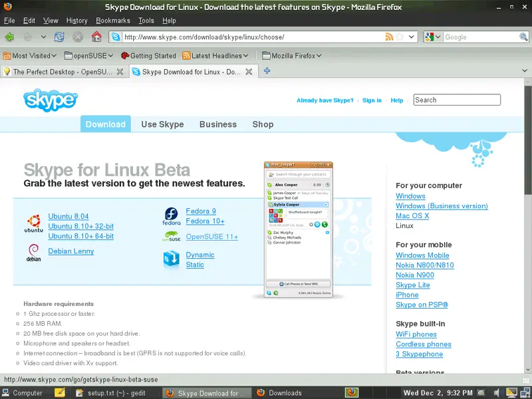This screenshot has width=532, height=399.
Task: Expand the Latest Headlines feed menu
Action: pos(215,56)
